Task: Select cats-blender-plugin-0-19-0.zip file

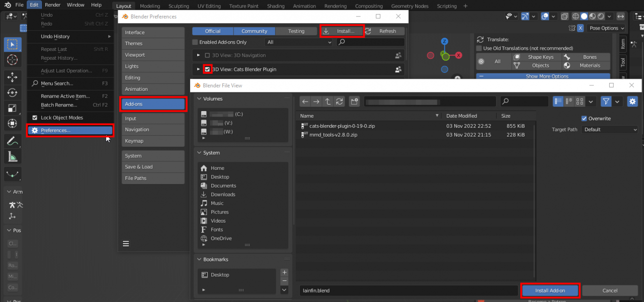Action: point(342,126)
